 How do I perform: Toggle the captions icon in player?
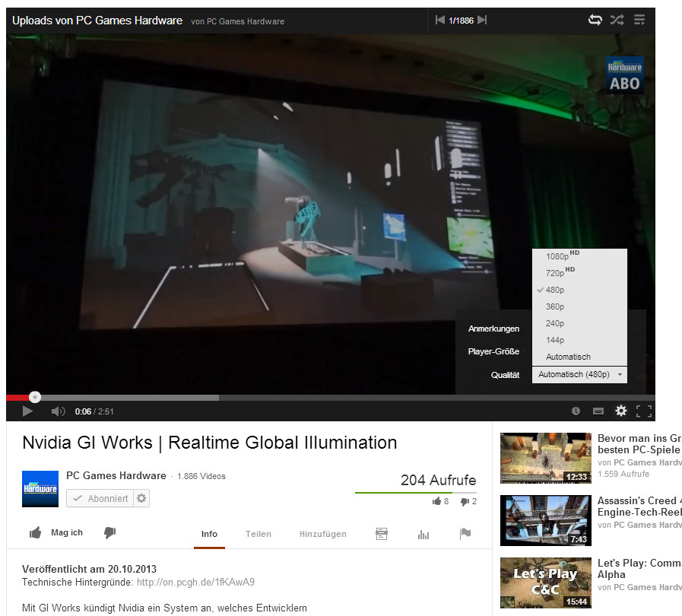(598, 411)
